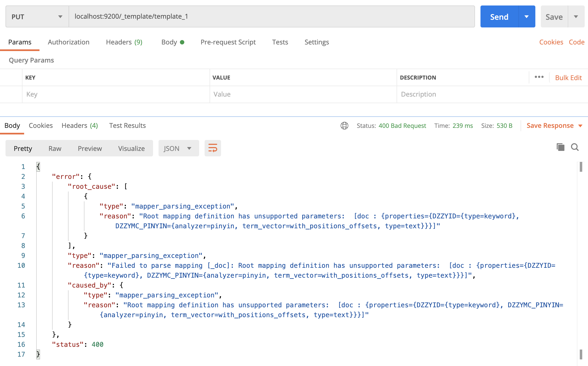
Task: Switch to Raw response view
Action: tap(55, 148)
